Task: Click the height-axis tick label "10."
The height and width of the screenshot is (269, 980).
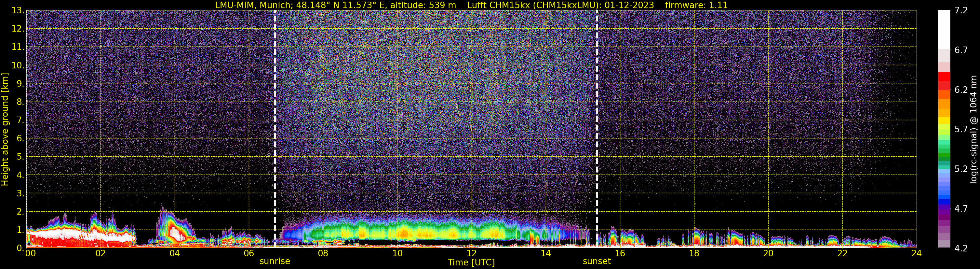Action: pos(18,65)
